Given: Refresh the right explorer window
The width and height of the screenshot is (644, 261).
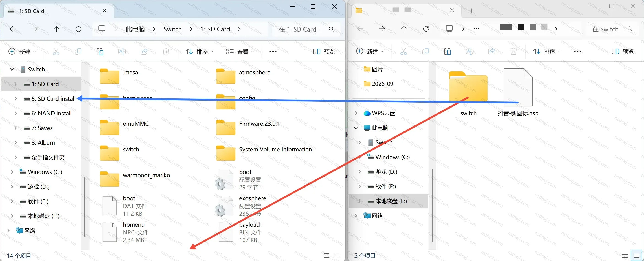Looking at the screenshot, I should point(426,29).
